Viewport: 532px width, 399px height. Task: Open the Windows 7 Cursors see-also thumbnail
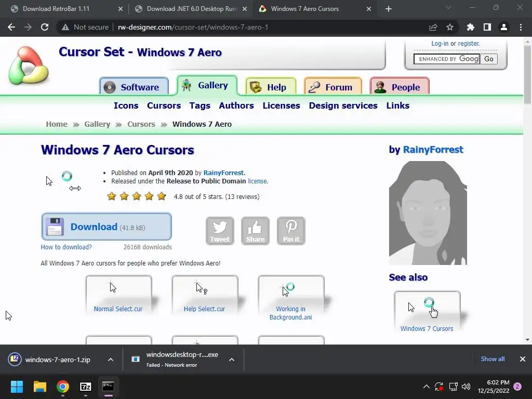coord(427,312)
